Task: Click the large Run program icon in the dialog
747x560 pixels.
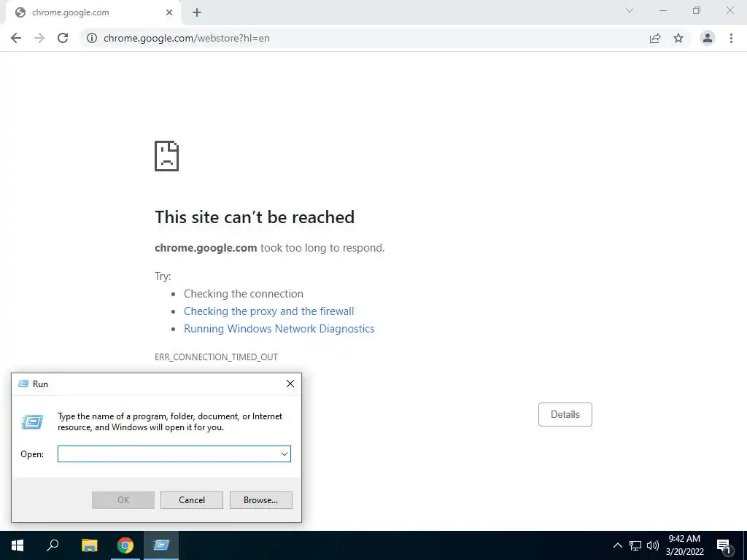Action: (x=32, y=421)
